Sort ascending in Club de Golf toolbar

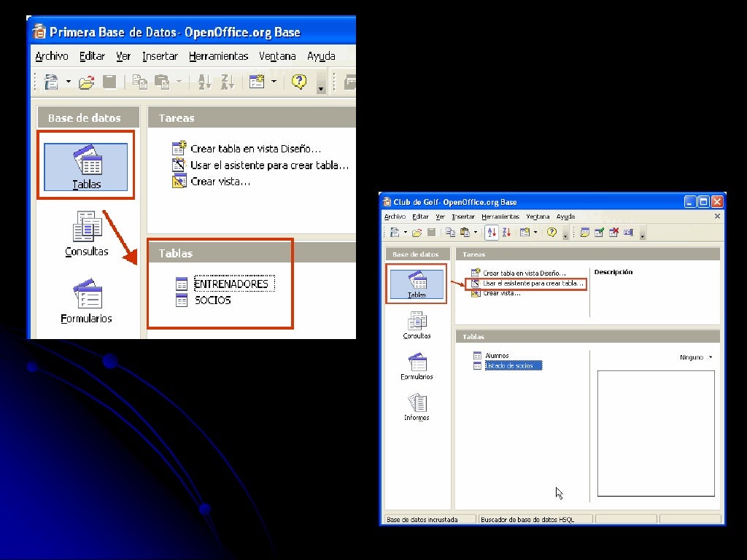coord(492,233)
